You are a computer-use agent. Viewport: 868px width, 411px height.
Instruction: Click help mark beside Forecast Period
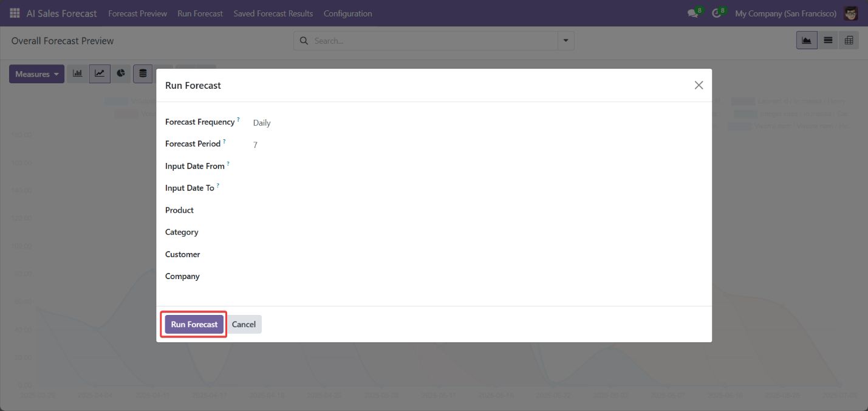(224, 142)
